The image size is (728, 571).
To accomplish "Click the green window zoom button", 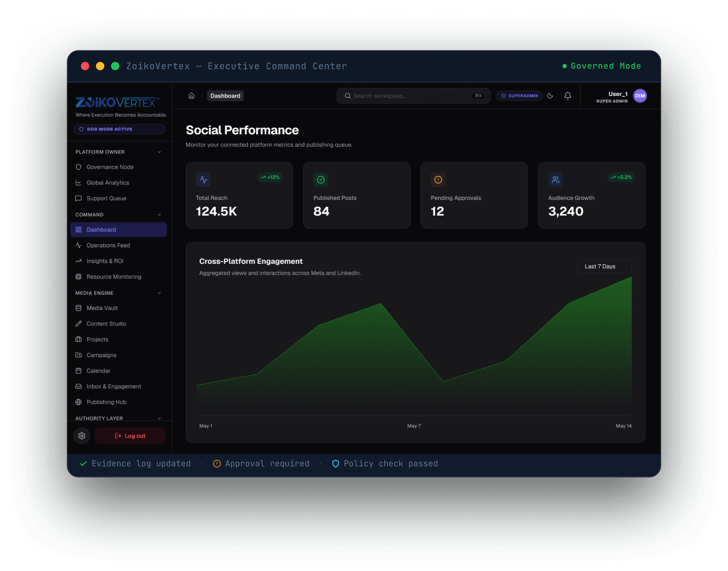I will 115,66.
